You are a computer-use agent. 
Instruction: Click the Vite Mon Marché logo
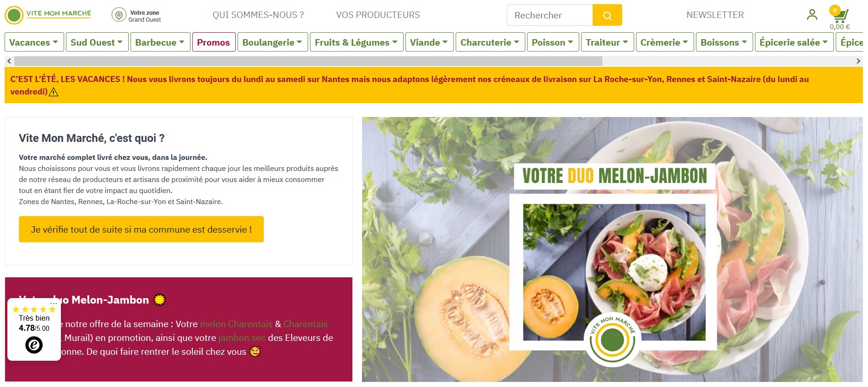(48, 15)
